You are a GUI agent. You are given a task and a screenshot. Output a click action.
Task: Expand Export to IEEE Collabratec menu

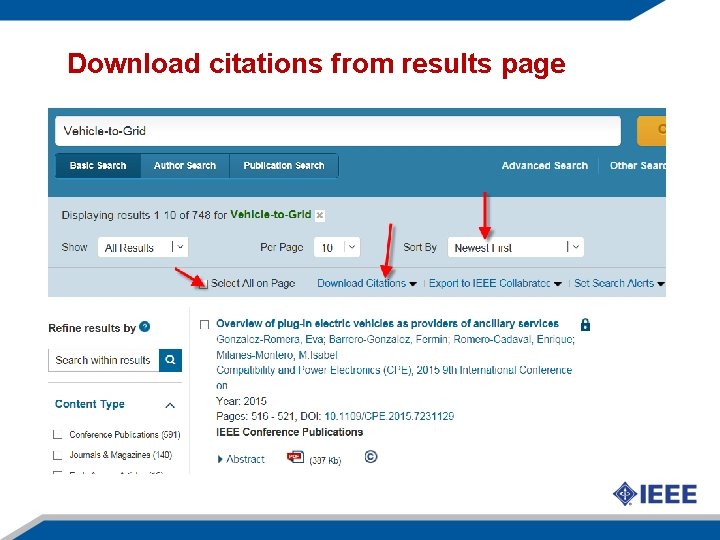[495, 283]
